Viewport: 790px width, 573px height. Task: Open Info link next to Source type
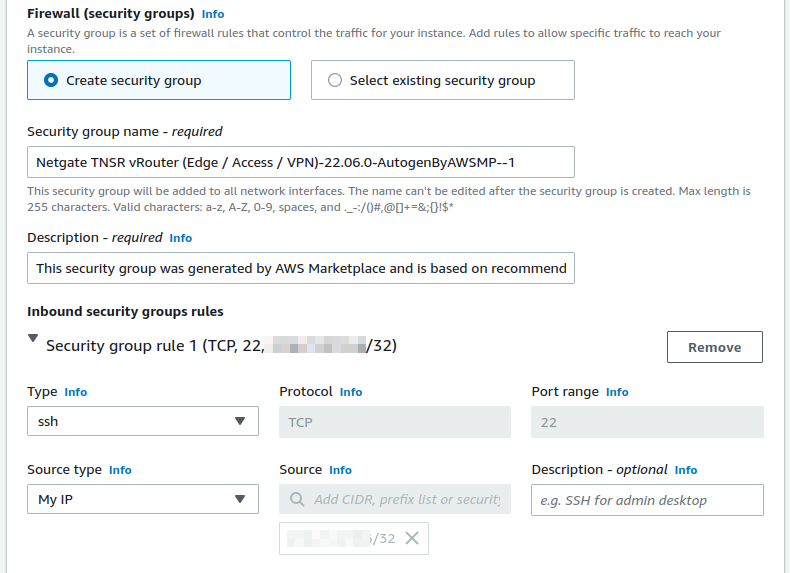[120, 470]
